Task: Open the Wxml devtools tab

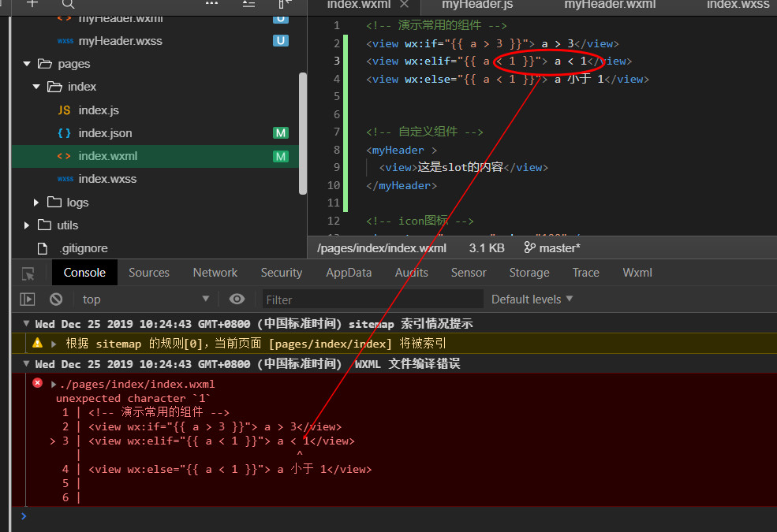Action: pos(637,273)
